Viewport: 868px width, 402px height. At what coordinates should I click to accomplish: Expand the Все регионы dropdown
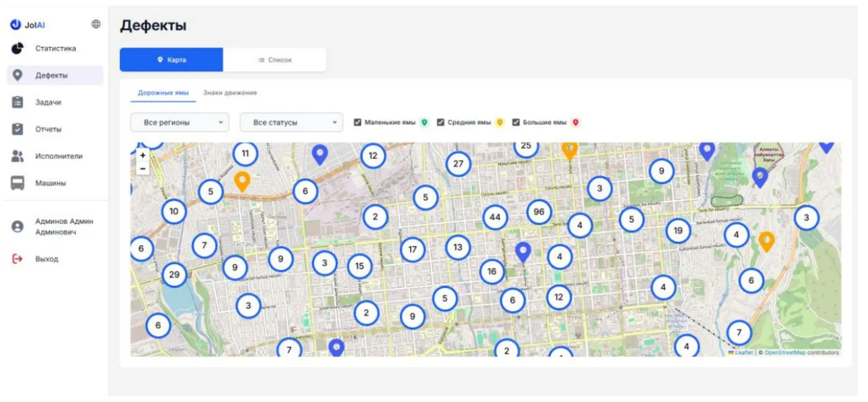pos(180,123)
